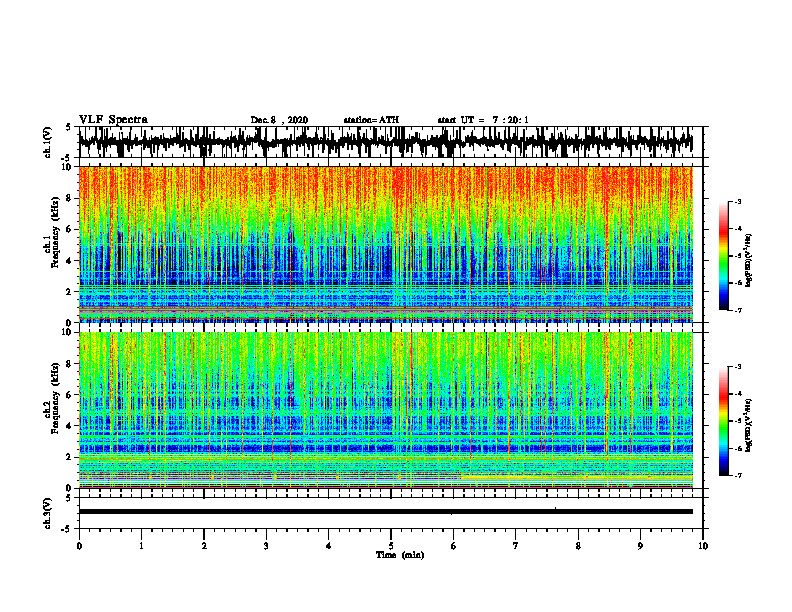Click time axis tick label "6"

pyautogui.click(x=454, y=546)
